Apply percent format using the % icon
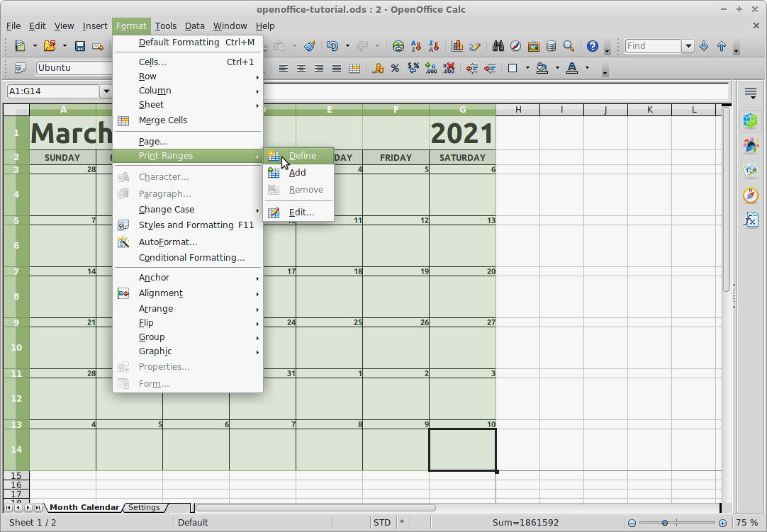 click(x=395, y=68)
